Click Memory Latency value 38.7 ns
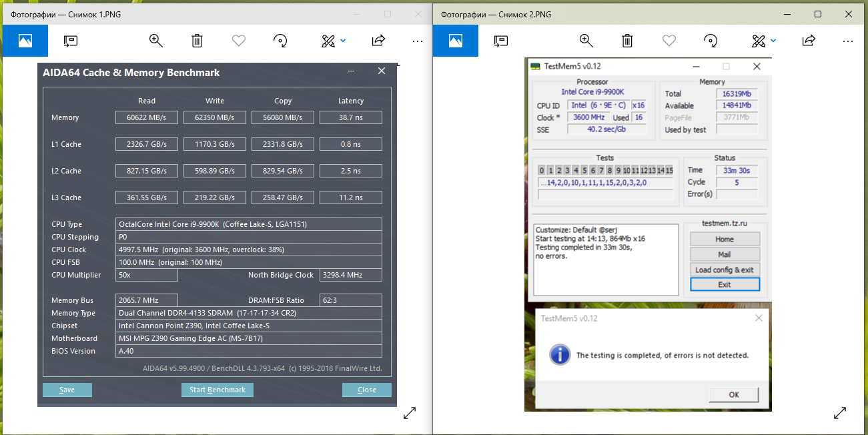 tap(351, 117)
